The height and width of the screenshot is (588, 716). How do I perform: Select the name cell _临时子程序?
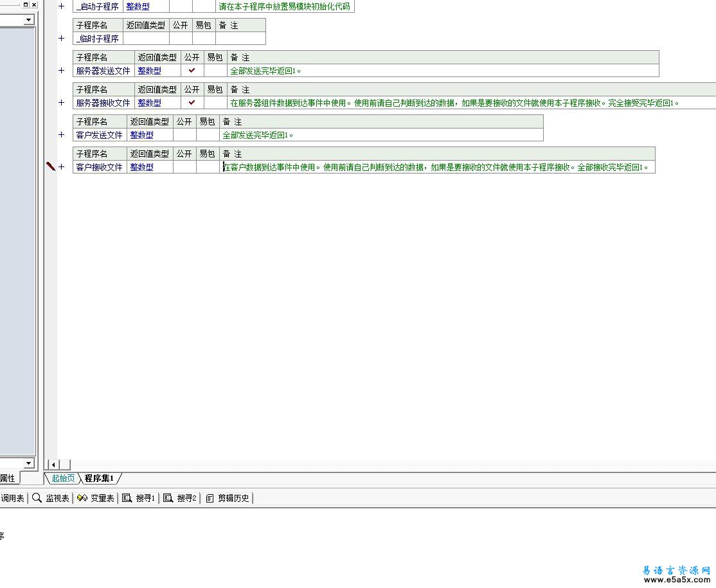98,39
